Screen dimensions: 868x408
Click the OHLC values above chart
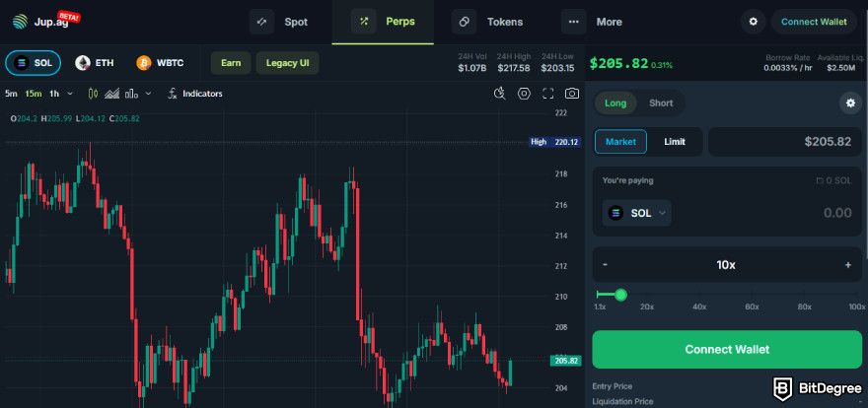(x=75, y=117)
